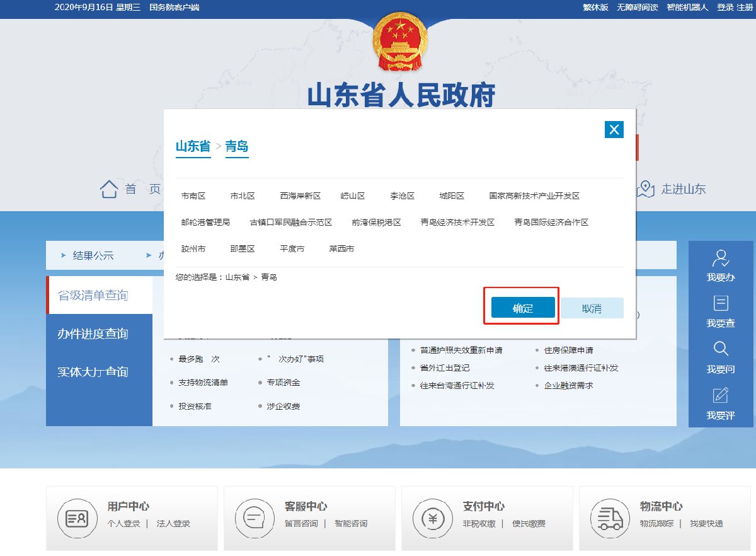Confirm selection with 确定 button
Viewport: 756px width, 556px height.
[523, 308]
